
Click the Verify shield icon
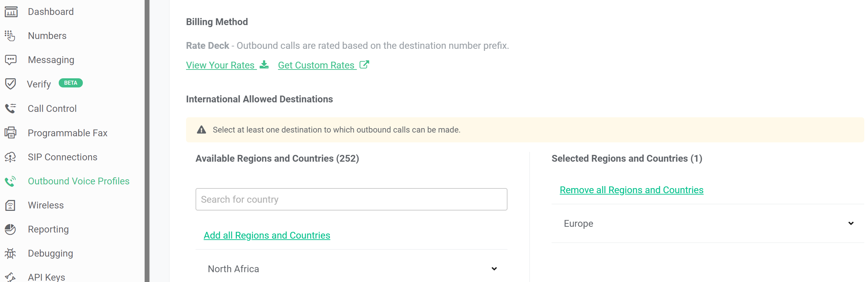pyautogui.click(x=11, y=84)
